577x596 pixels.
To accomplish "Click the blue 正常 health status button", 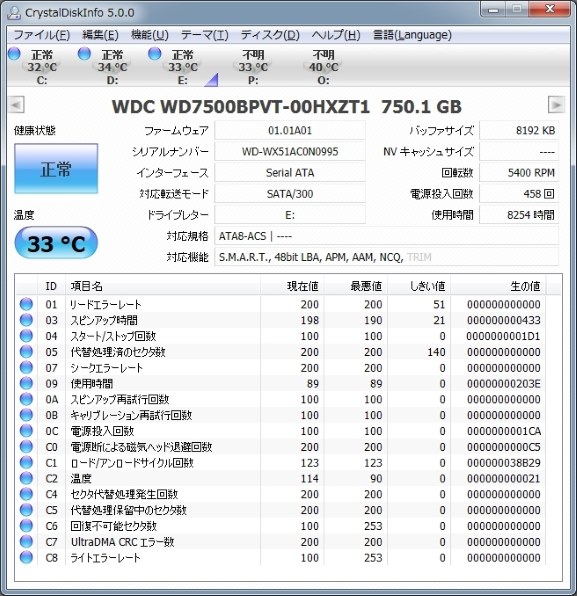I will pyautogui.click(x=56, y=168).
